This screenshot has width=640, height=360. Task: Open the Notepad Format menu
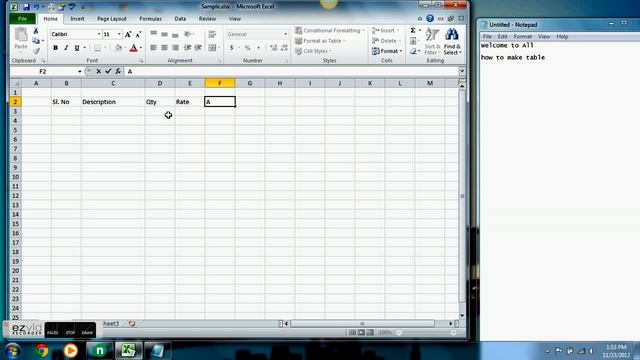[x=522, y=37]
